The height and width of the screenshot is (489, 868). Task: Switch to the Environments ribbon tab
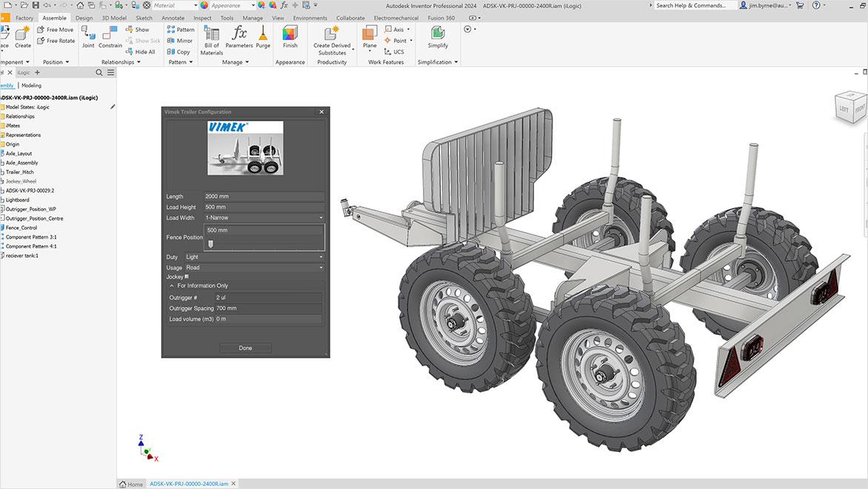pos(310,18)
